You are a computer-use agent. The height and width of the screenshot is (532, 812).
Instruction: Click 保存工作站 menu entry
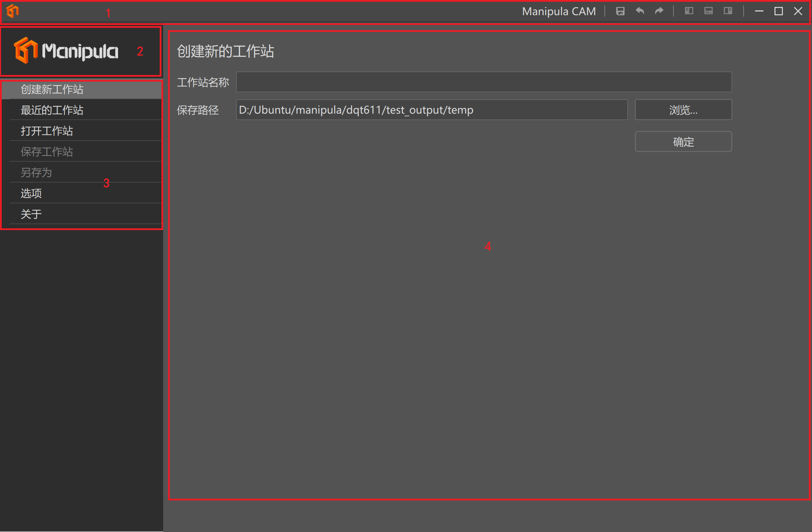pyautogui.click(x=82, y=152)
